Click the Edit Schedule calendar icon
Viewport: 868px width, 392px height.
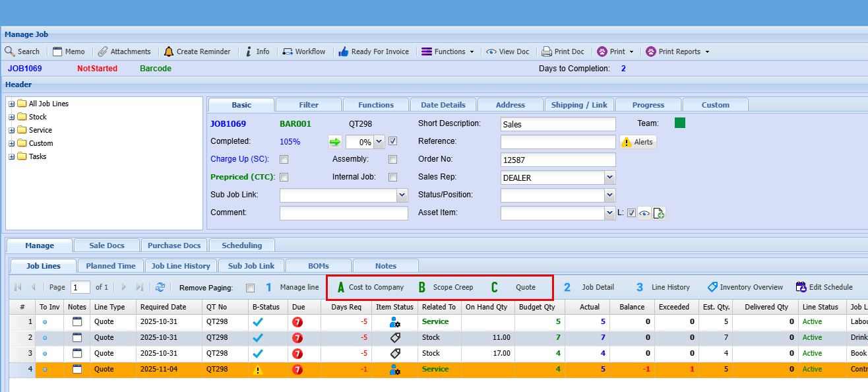pyautogui.click(x=801, y=287)
